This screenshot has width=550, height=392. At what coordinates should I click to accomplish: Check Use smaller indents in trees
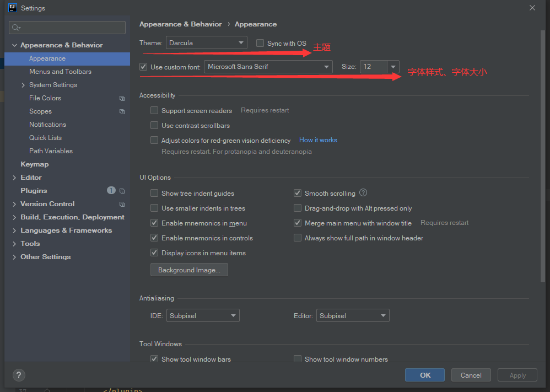(154, 208)
